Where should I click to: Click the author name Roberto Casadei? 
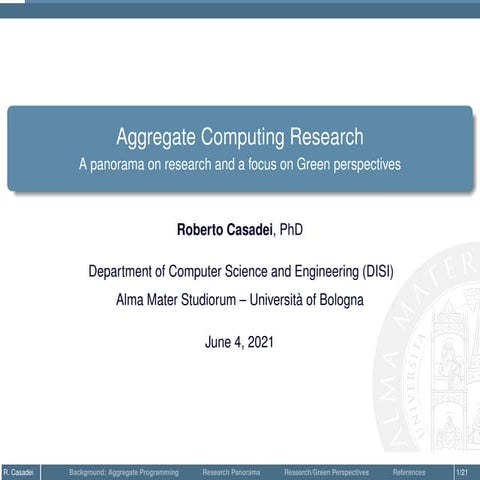pos(225,230)
